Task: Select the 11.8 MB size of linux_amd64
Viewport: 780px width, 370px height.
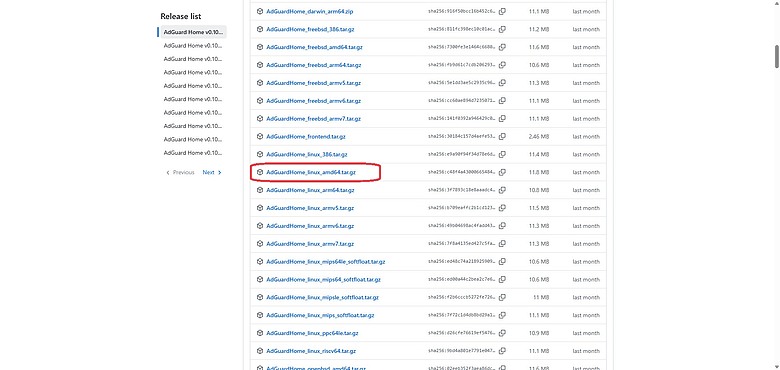Action: coord(540,172)
